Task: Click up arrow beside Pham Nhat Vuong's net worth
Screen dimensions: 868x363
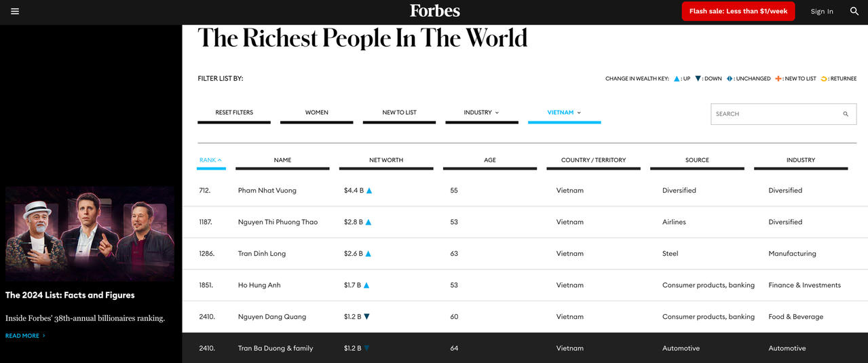Action: coord(369,191)
